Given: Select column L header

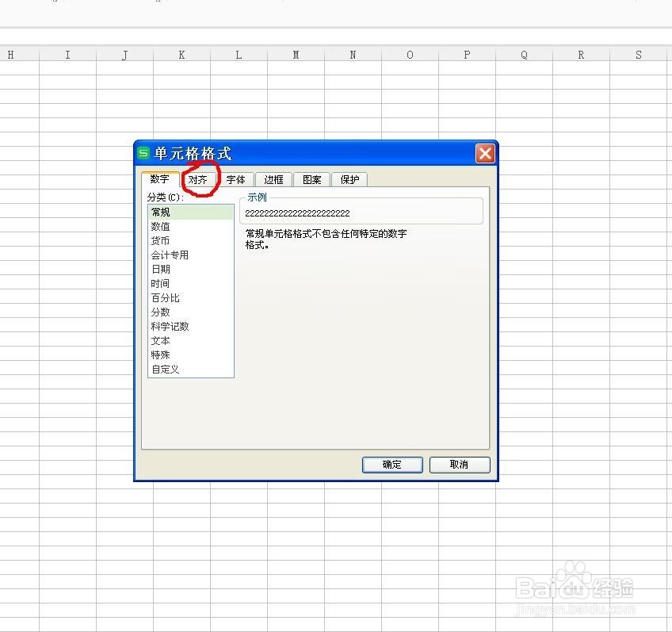Looking at the screenshot, I should 239,55.
